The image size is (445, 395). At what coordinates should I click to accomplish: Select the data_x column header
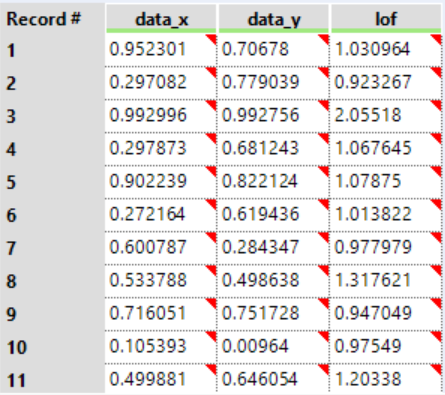[x=161, y=18]
